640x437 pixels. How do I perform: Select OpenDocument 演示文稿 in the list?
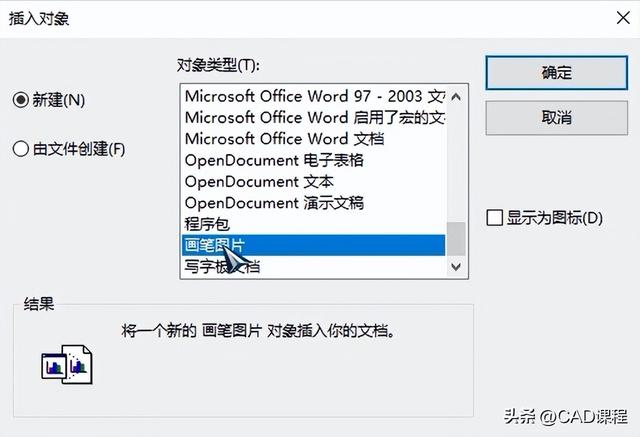point(273,202)
